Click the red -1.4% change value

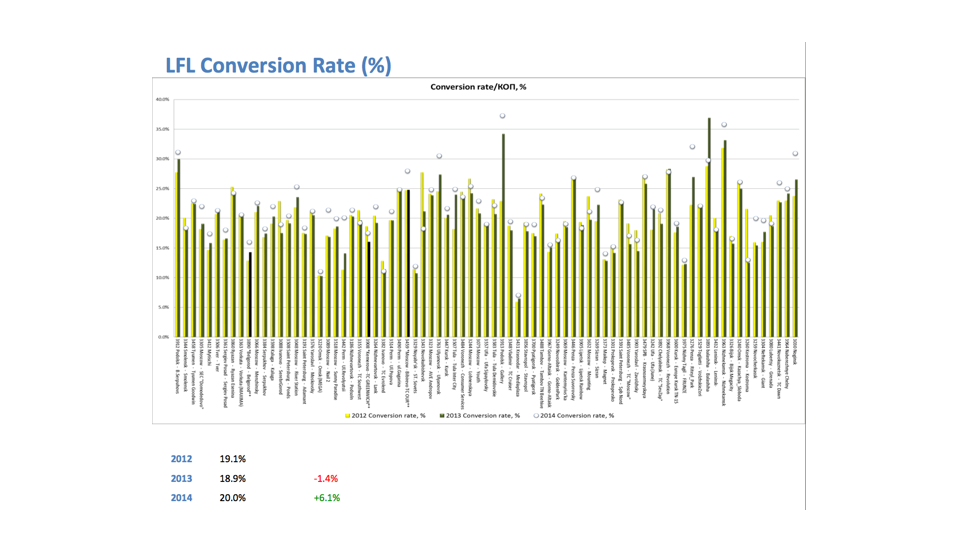click(x=326, y=478)
